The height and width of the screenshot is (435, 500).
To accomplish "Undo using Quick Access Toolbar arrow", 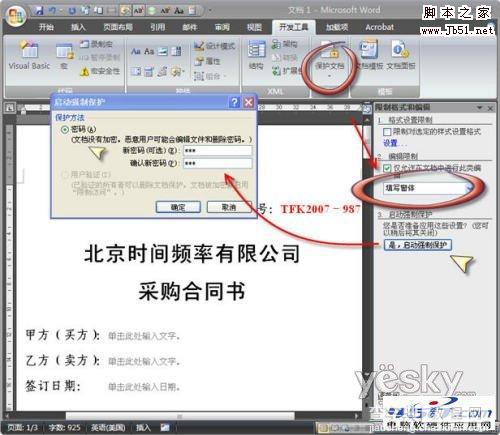I will click(x=52, y=11).
